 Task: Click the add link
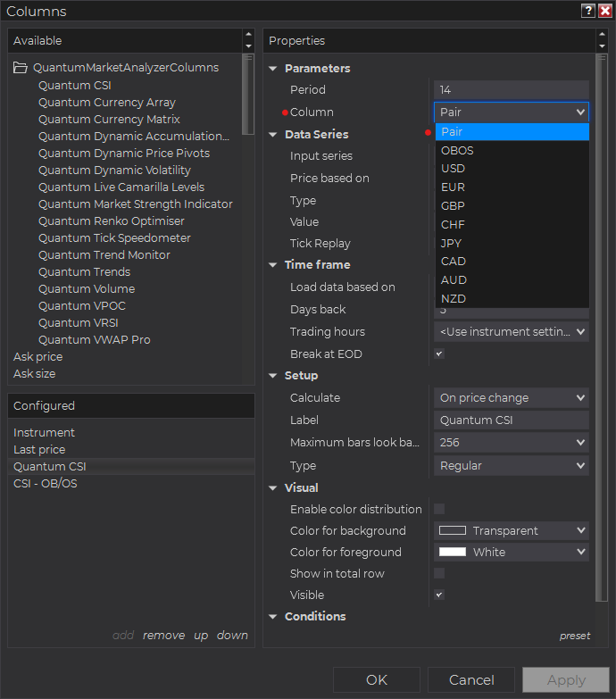click(x=123, y=636)
